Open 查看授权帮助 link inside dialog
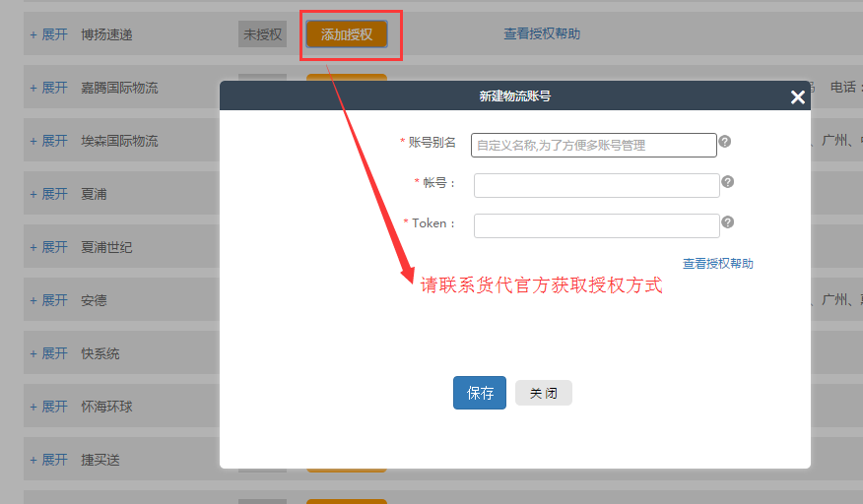This screenshot has height=504, width=863. pos(718,264)
